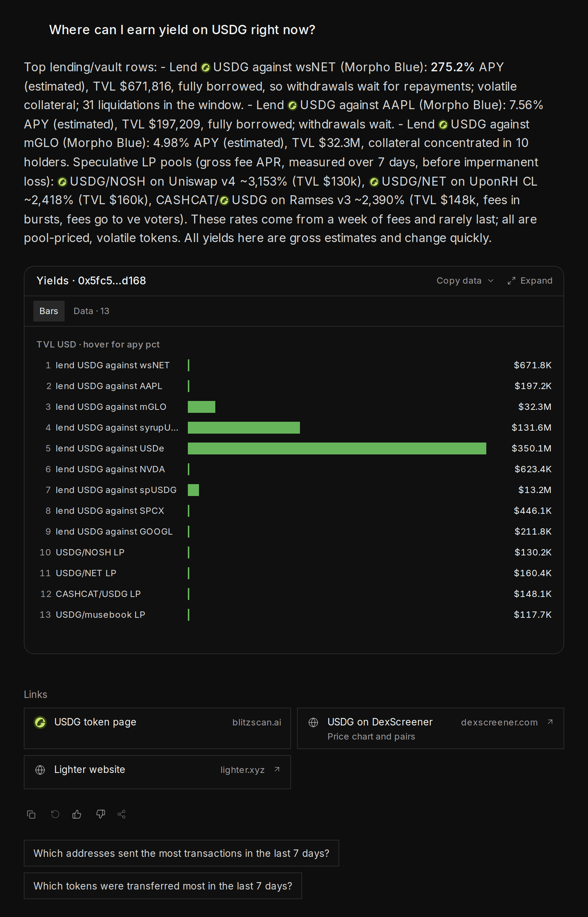Select row 'lend USDG against AAPL'
588x917 pixels.
[294, 386]
